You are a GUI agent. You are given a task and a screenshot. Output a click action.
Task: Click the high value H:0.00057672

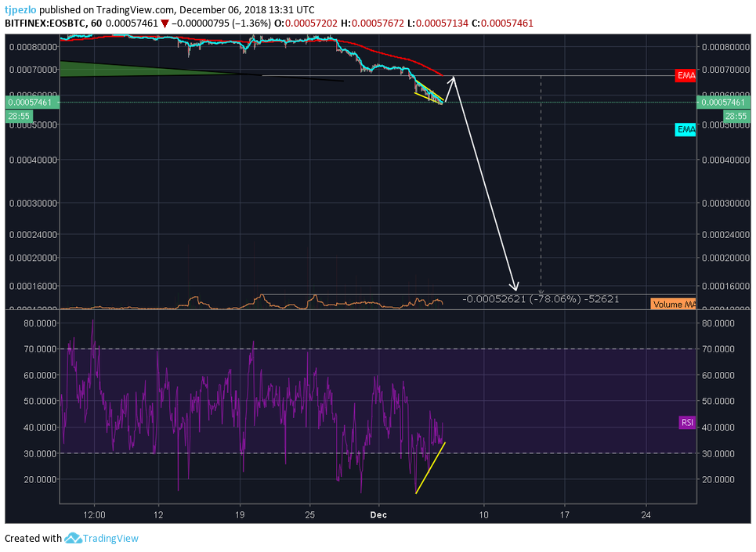tap(372, 23)
